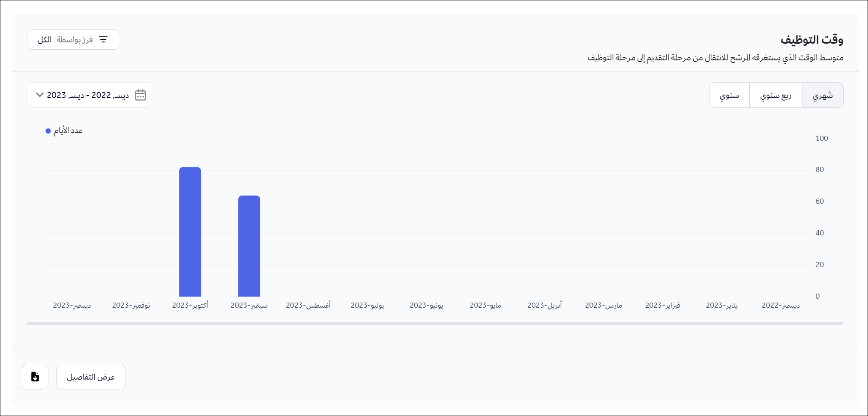Screen dimensions: 868x416
Task: Click the September 2023 bar in chart
Action: coord(249,246)
